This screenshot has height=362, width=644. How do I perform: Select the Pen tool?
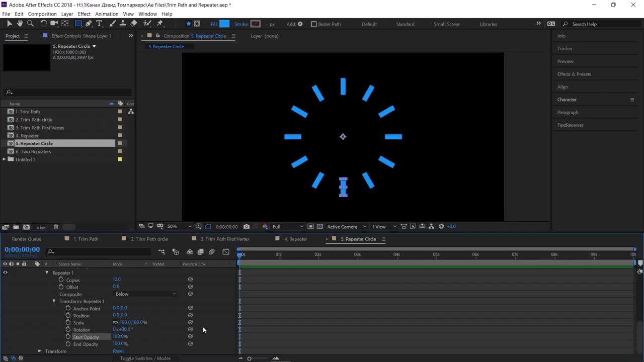(x=89, y=24)
